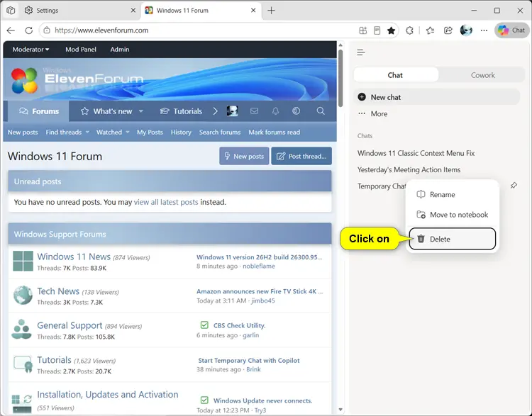Select Move to notebook
Image resolution: width=532 pixels, height=416 pixels.
[x=453, y=215]
